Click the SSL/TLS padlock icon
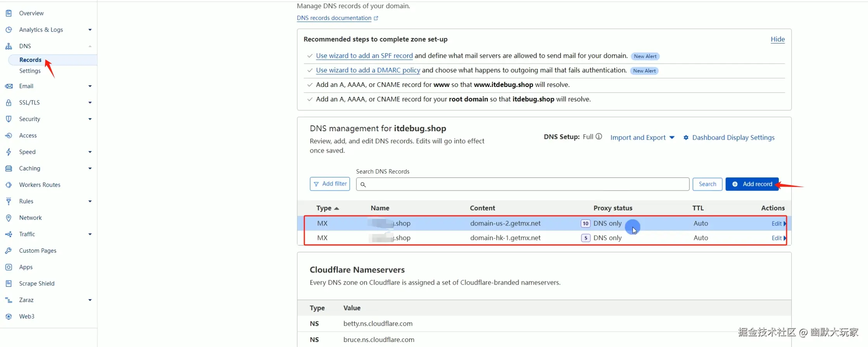 click(9, 102)
